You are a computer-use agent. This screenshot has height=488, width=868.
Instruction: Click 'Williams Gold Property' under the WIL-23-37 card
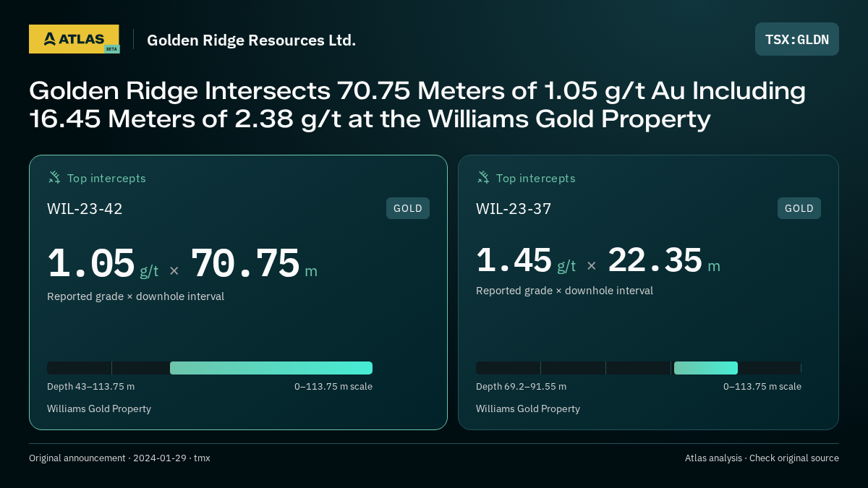click(528, 408)
